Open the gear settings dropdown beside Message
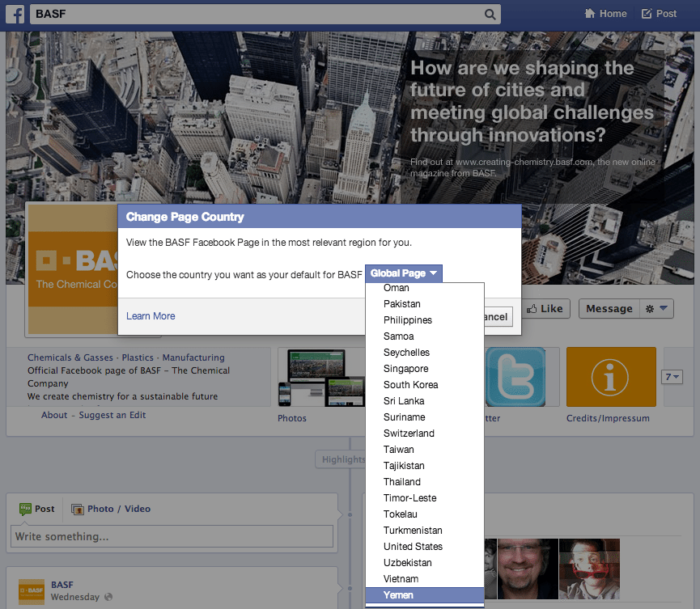The image size is (700, 609). (x=656, y=309)
